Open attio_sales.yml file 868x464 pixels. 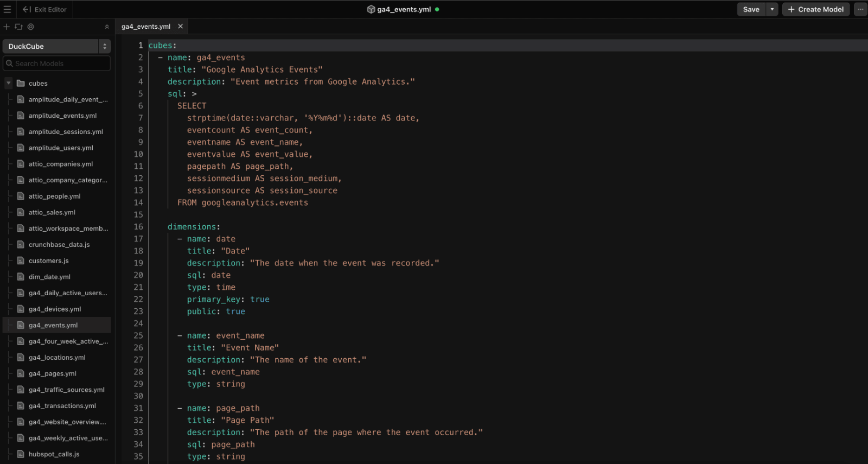click(x=52, y=212)
